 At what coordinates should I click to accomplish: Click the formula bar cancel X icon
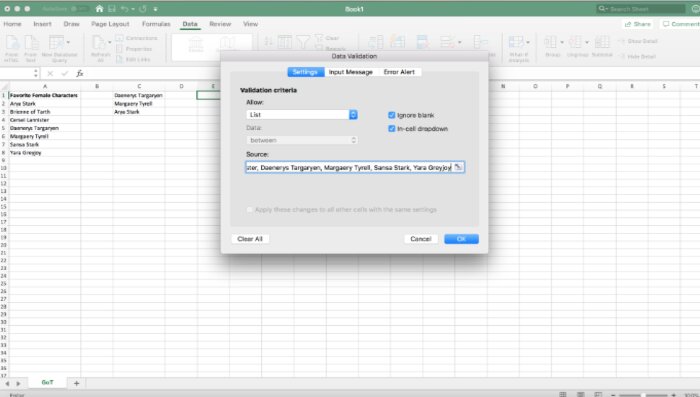pyautogui.click(x=50, y=73)
